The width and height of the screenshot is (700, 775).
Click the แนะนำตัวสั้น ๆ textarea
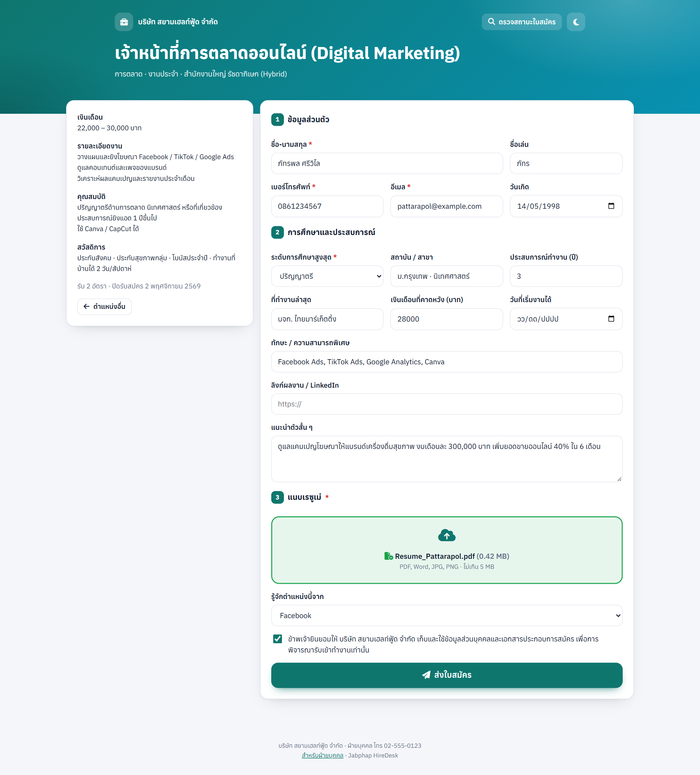coord(447,459)
